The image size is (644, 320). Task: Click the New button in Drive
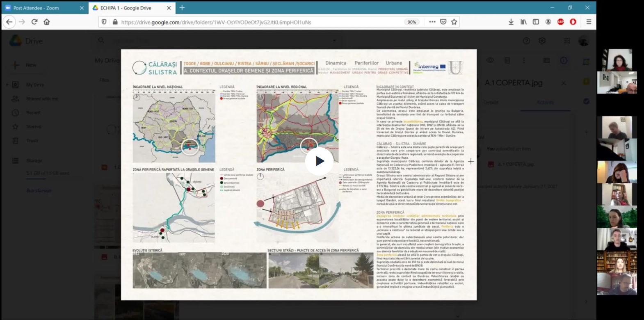[x=25, y=65]
